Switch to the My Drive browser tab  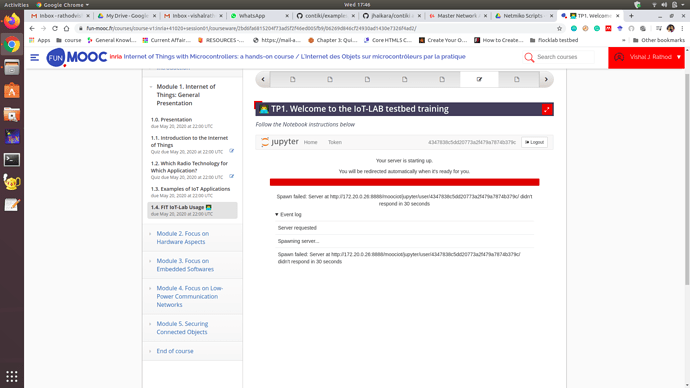tap(127, 16)
